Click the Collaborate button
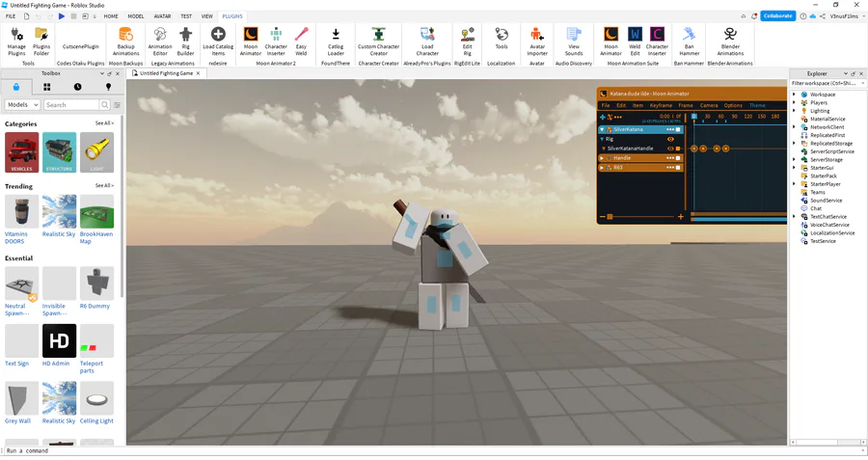Image resolution: width=868 pixels, height=460 pixels. (x=777, y=16)
